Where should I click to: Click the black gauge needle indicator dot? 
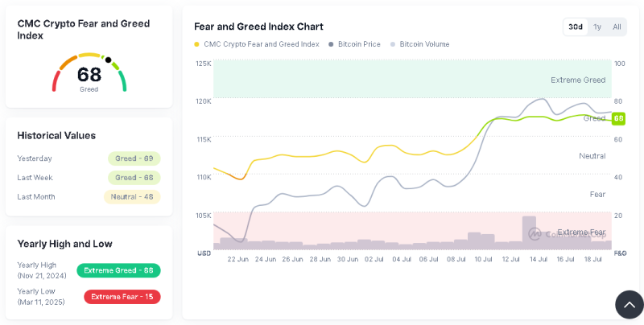[108, 60]
